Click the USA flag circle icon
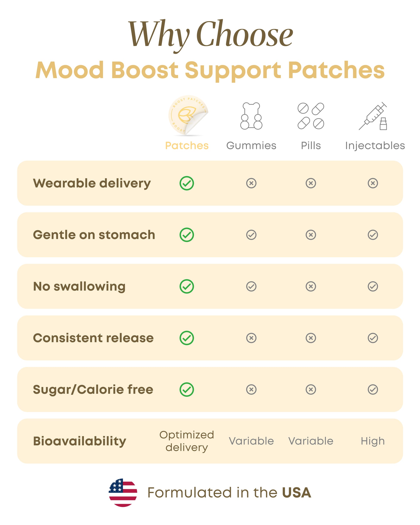420x525 pixels. (123, 492)
